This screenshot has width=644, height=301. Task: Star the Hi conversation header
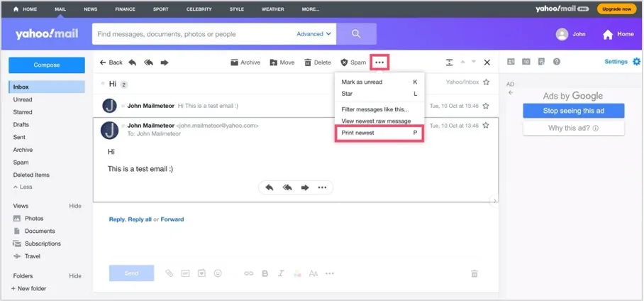point(487,82)
